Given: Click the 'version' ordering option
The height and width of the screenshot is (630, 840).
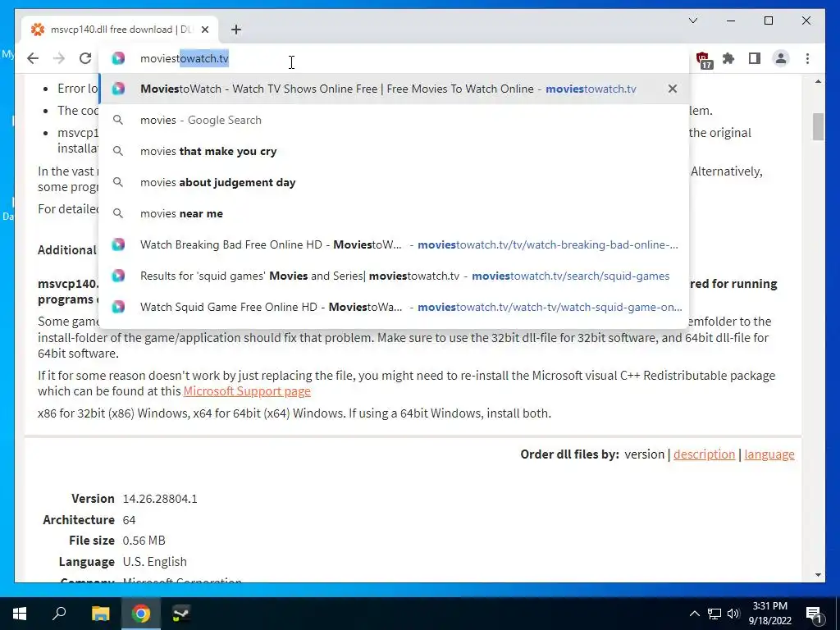Looking at the screenshot, I should coord(644,454).
